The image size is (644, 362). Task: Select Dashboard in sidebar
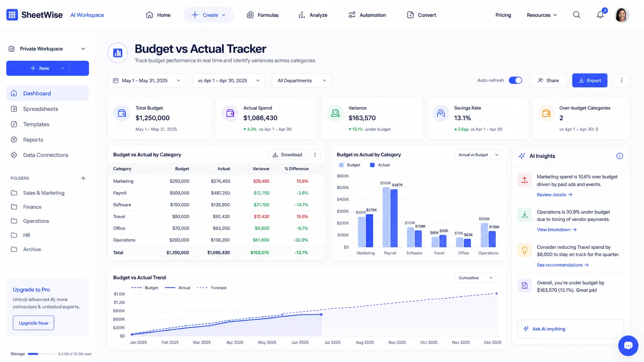47,93
